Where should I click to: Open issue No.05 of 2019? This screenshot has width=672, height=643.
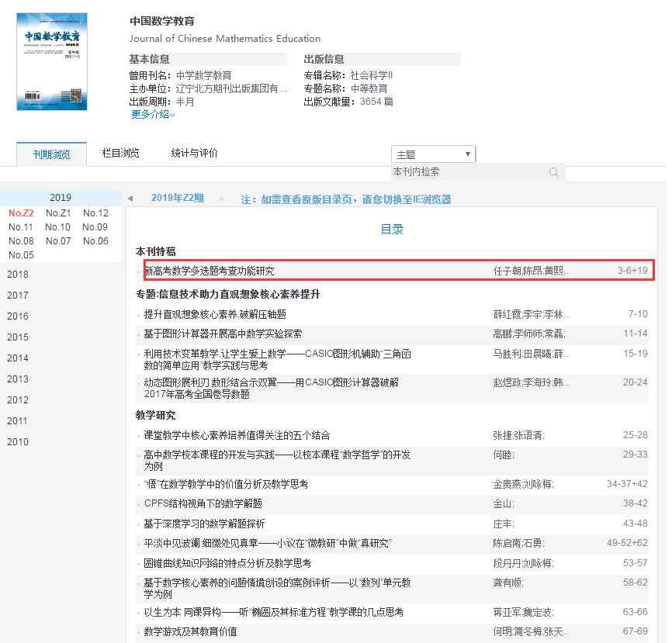pyautogui.click(x=21, y=255)
